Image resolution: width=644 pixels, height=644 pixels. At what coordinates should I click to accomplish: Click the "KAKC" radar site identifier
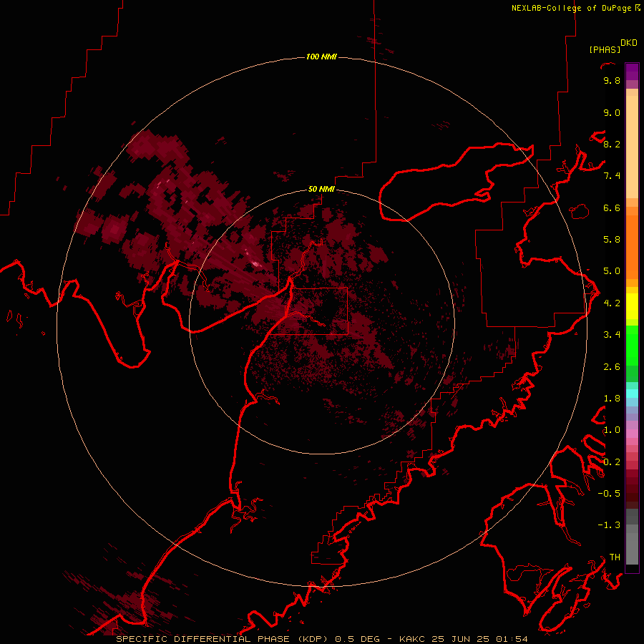[x=412, y=639]
